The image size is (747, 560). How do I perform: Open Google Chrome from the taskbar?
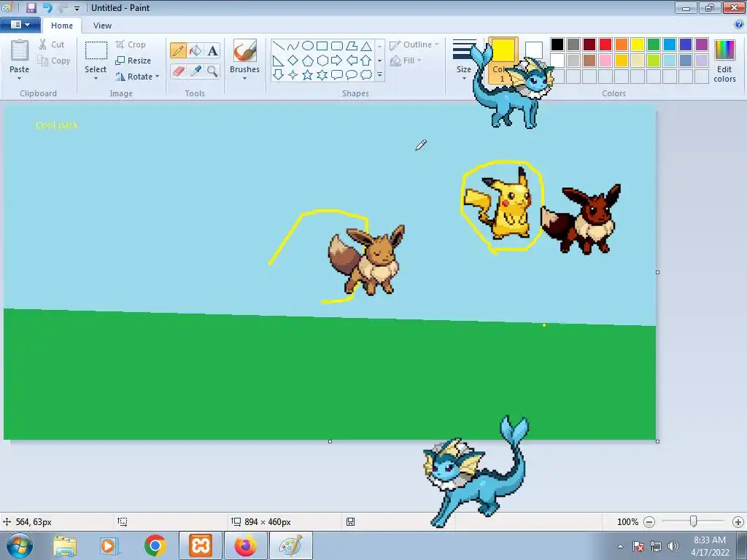pos(155,545)
